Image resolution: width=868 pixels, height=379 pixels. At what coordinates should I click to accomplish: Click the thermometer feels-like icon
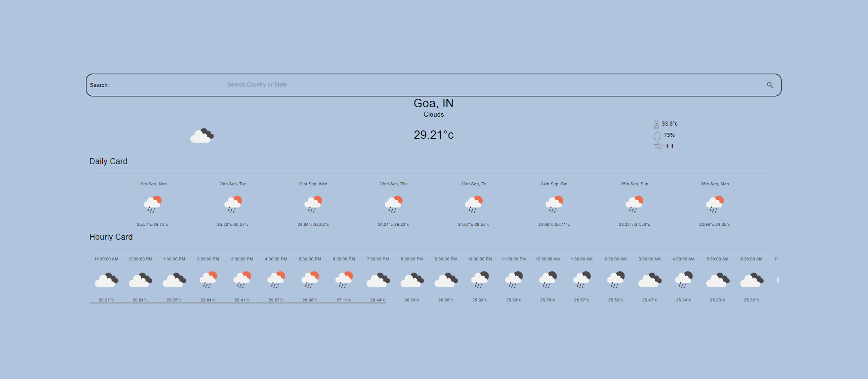[656, 124]
